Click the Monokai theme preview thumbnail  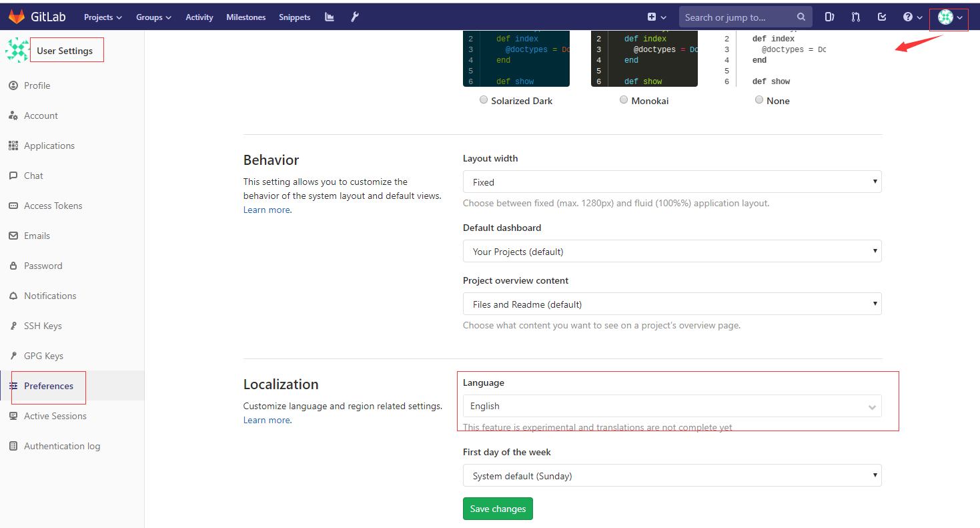644,59
